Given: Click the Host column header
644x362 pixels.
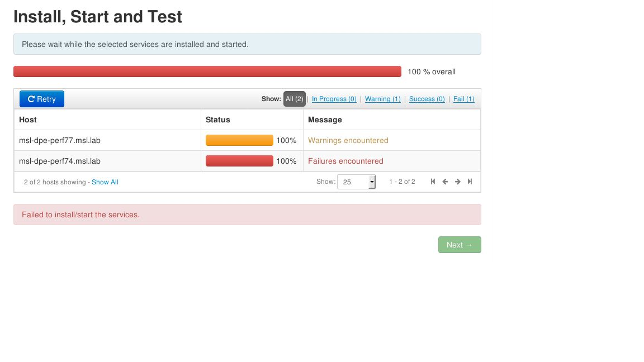Looking at the screenshot, I should click(x=27, y=120).
